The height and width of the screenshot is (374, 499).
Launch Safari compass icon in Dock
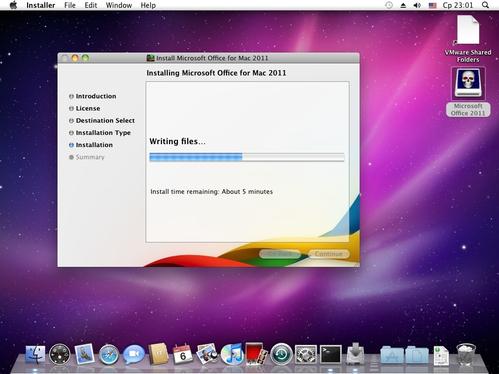(x=109, y=354)
